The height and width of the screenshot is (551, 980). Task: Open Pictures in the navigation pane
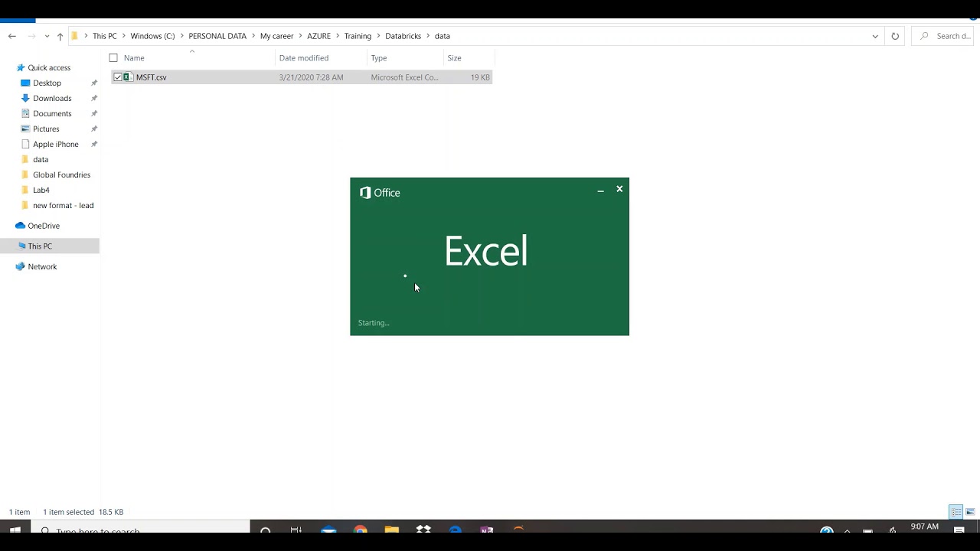pos(46,129)
